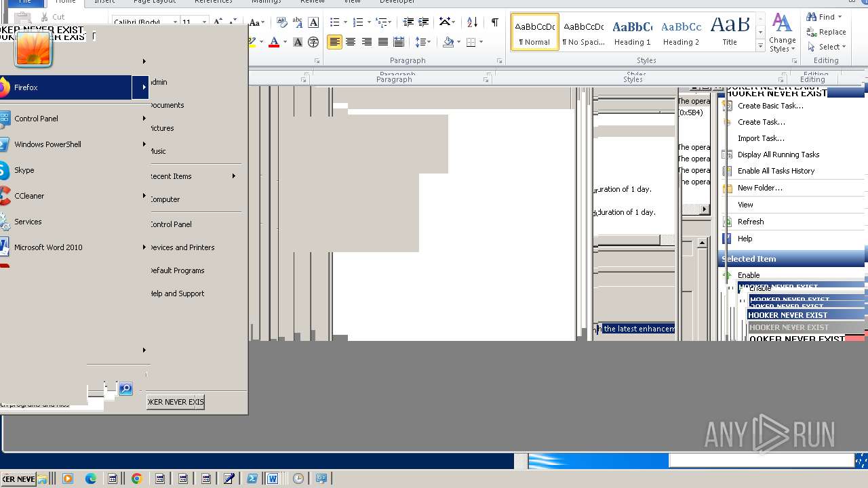Select the Normal style
The width and height of the screenshot is (868, 488).
tap(535, 32)
